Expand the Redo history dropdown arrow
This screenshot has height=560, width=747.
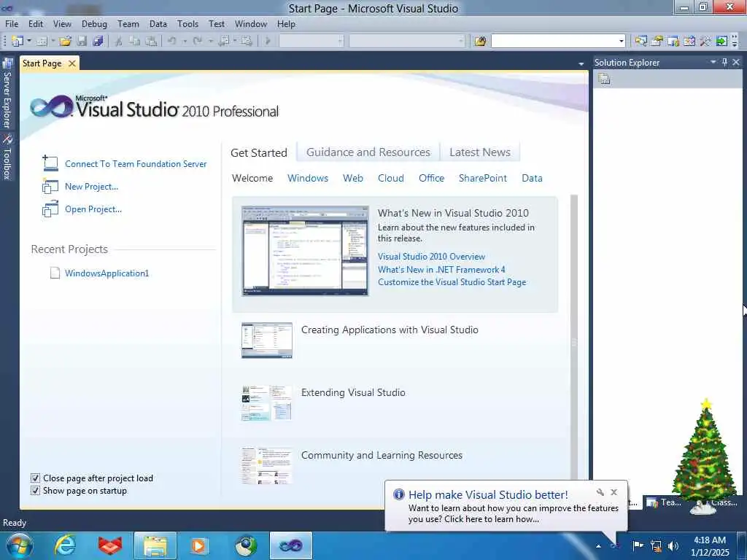[x=210, y=42]
